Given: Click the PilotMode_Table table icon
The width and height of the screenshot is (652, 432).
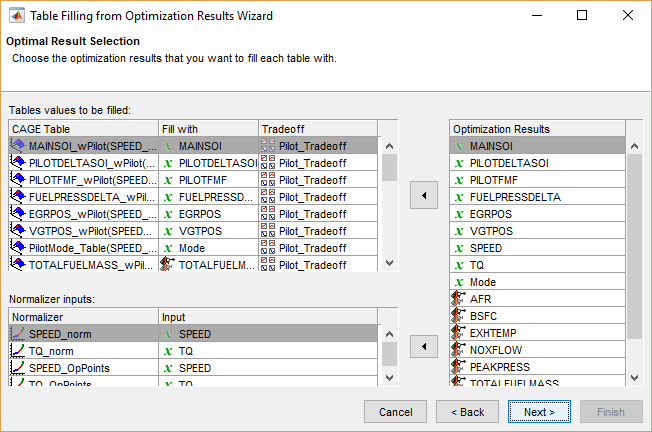Looking at the screenshot, I should pyautogui.click(x=17, y=248).
